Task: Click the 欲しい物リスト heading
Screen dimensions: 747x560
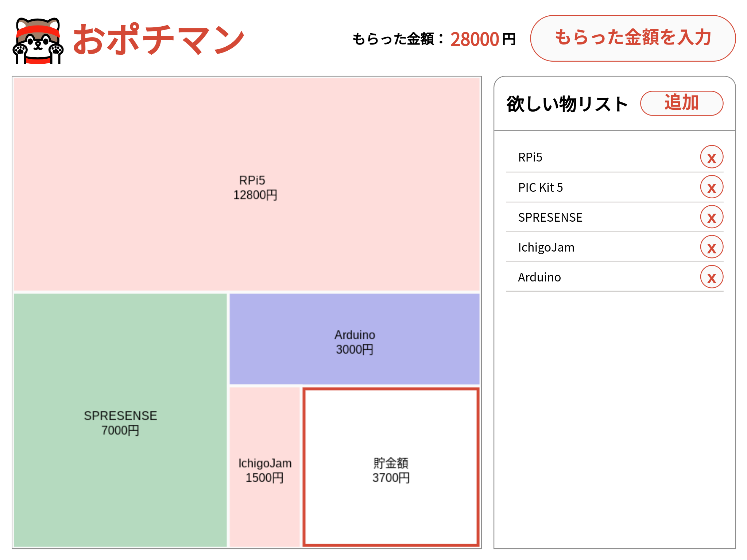Action: point(567,104)
